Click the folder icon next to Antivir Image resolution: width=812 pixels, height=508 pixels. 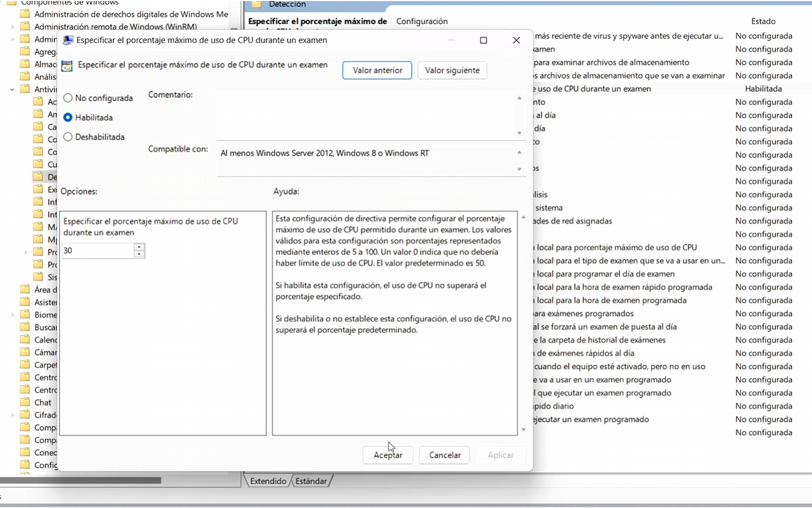point(24,89)
